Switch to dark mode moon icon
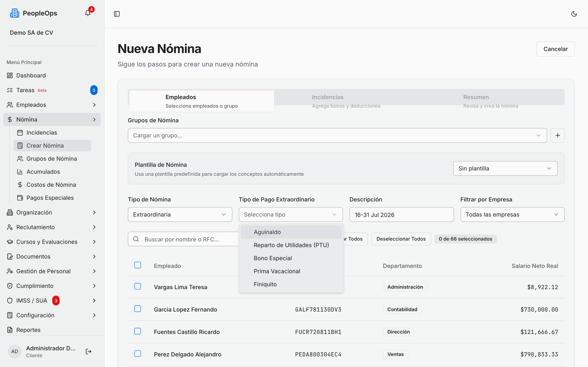Screen dimensions: 588x367 tap(574, 14)
